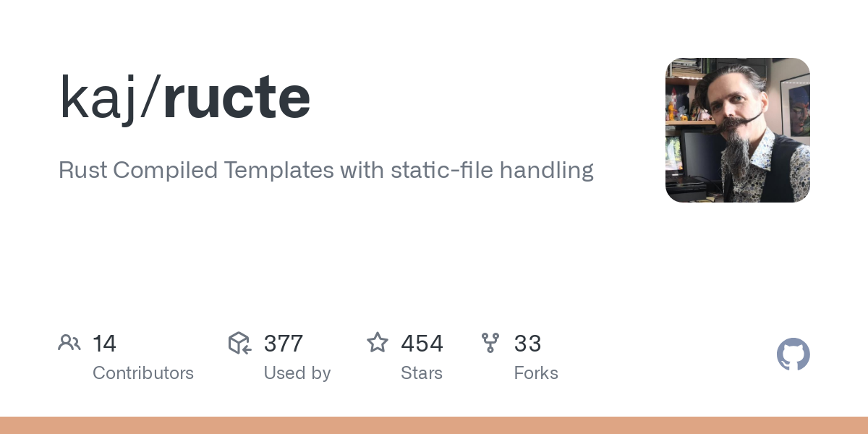Click the "kaj" owner name in title
868x434 pixels.
click(x=98, y=98)
